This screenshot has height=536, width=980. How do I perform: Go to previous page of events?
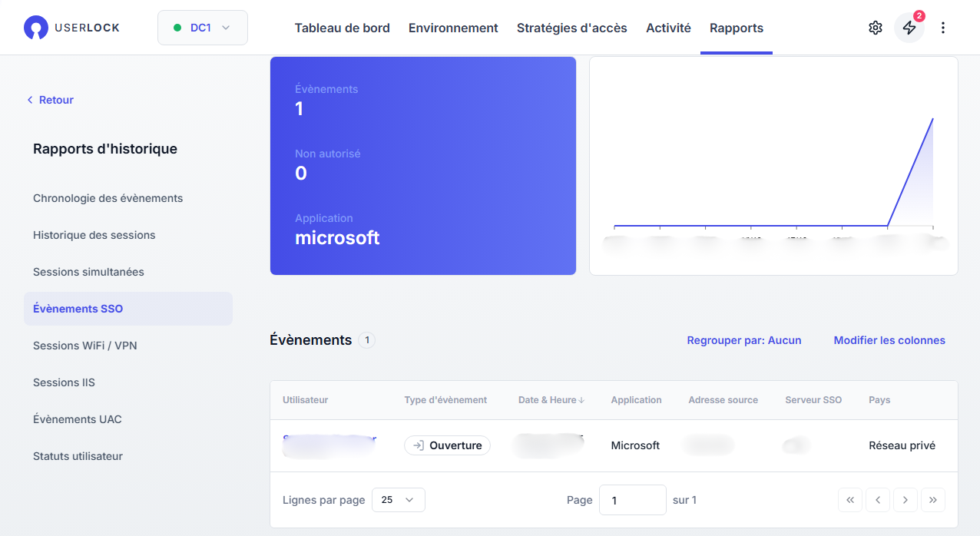(878, 500)
